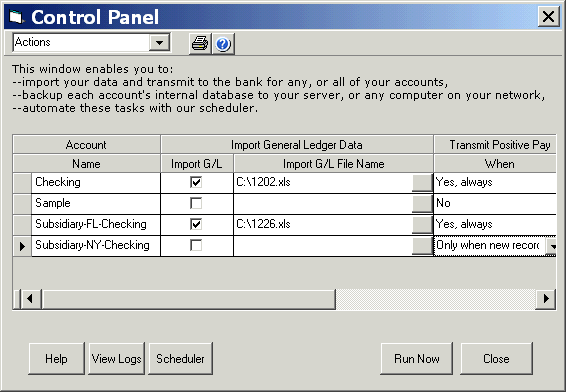Click the 'Account' group header
Screen dimensions: 566x392
pyautogui.click(x=87, y=145)
